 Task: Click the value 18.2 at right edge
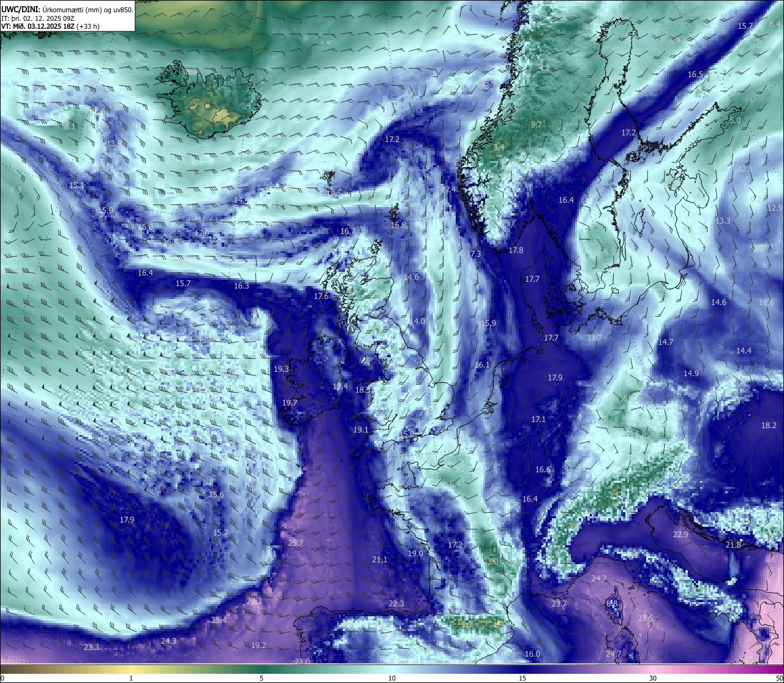[769, 425]
